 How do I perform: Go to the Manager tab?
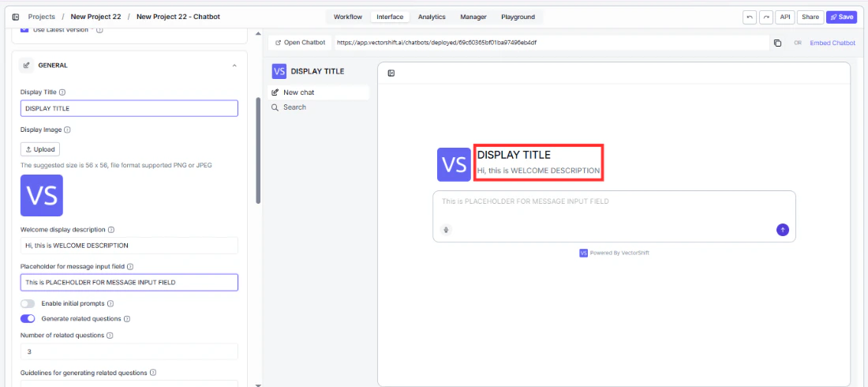point(473,17)
